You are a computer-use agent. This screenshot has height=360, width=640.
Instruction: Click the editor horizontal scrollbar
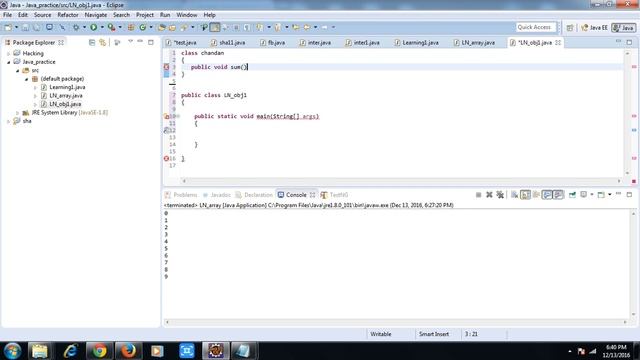(x=402, y=180)
